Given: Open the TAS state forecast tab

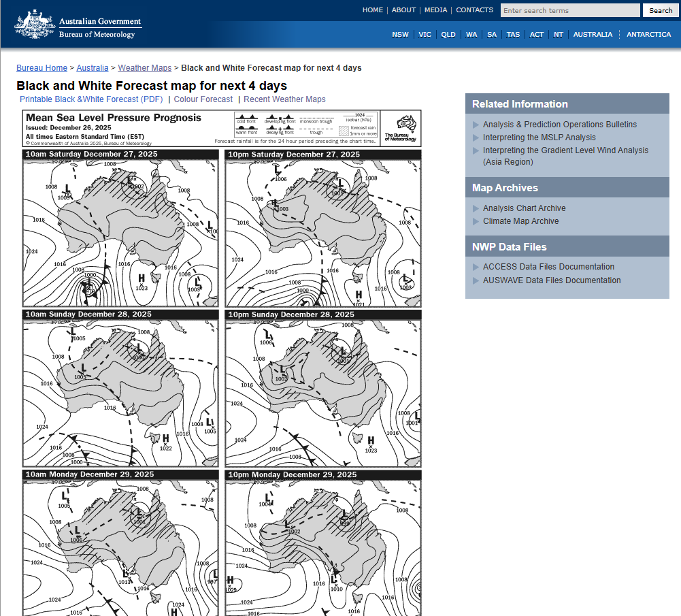Looking at the screenshot, I should (513, 35).
